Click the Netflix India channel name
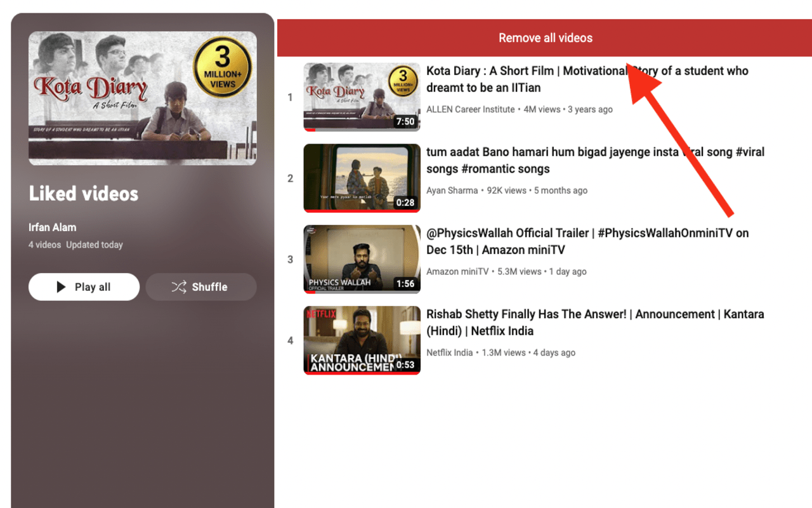The height and width of the screenshot is (508, 812). (450, 352)
